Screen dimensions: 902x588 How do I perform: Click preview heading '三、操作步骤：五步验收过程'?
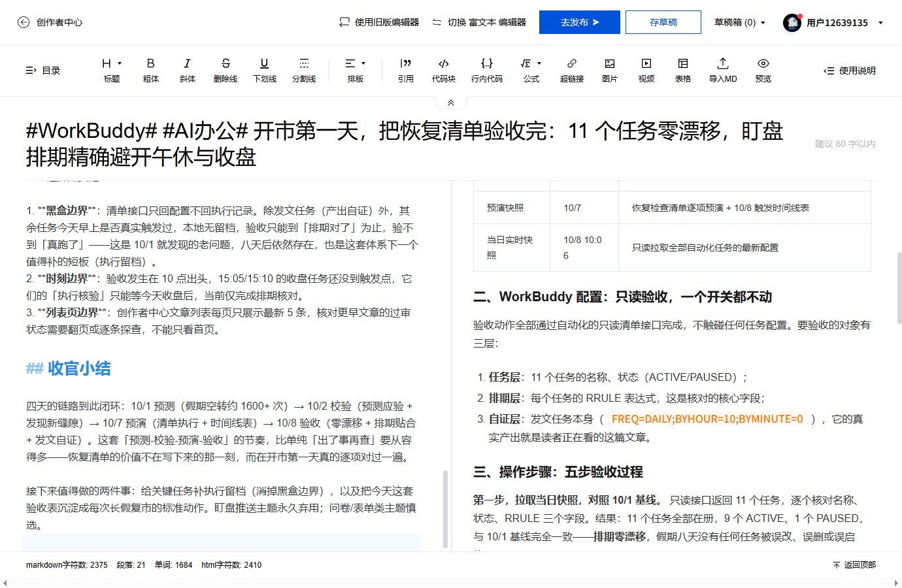click(558, 472)
